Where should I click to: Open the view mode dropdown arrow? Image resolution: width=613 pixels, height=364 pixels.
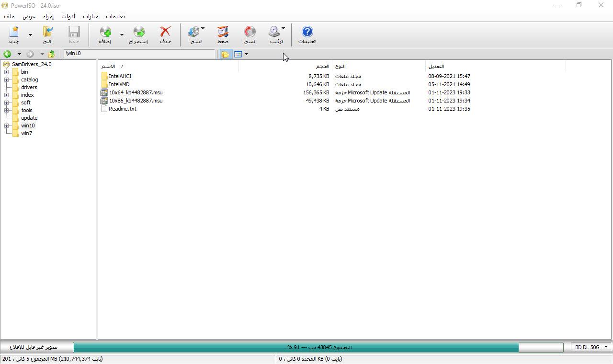pyautogui.click(x=246, y=54)
